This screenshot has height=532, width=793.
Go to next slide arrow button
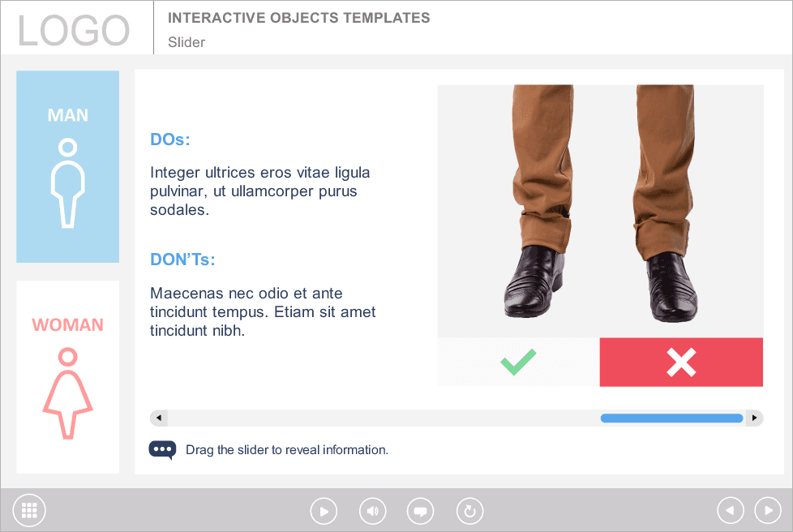tap(768, 510)
